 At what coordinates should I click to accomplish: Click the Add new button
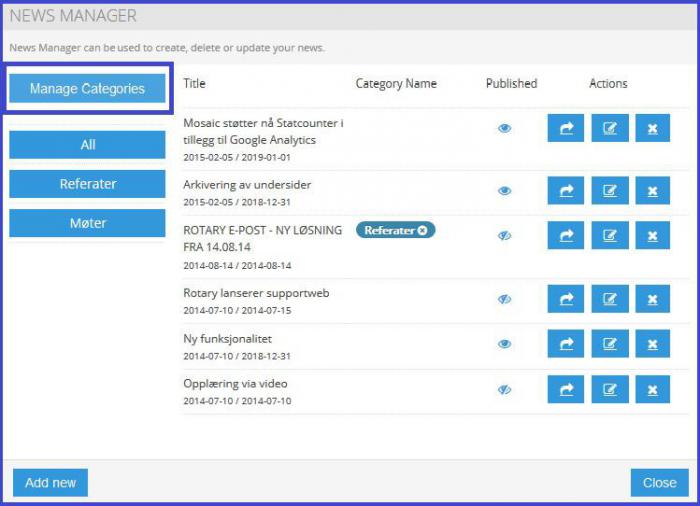[51, 483]
